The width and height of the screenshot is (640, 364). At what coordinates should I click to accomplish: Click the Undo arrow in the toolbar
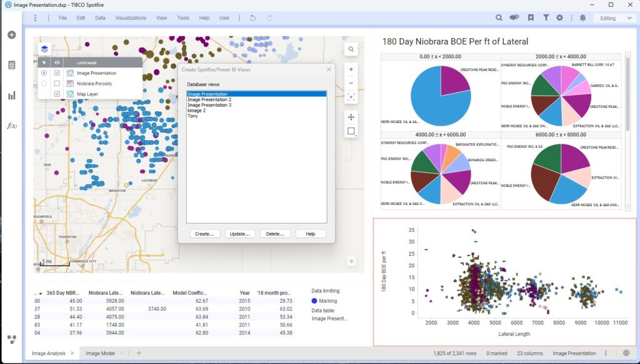pyautogui.click(x=252, y=18)
